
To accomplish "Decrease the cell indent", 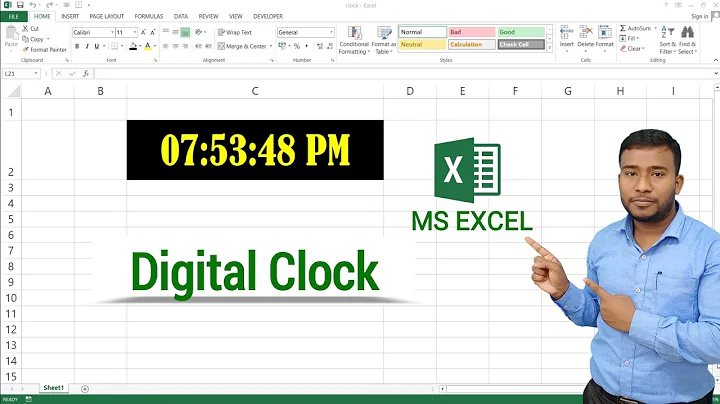I will pyautogui.click(x=198, y=46).
